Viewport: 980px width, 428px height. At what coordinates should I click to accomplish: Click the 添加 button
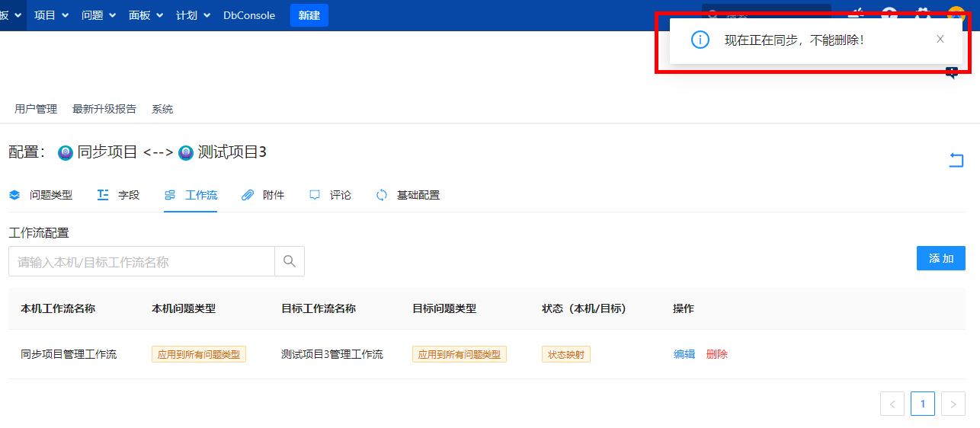click(940, 258)
